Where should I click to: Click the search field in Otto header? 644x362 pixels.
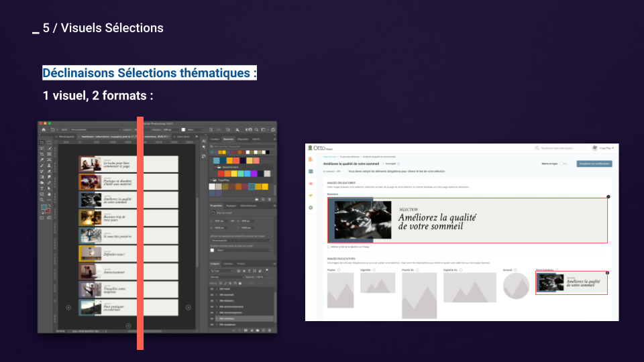click(x=561, y=148)
